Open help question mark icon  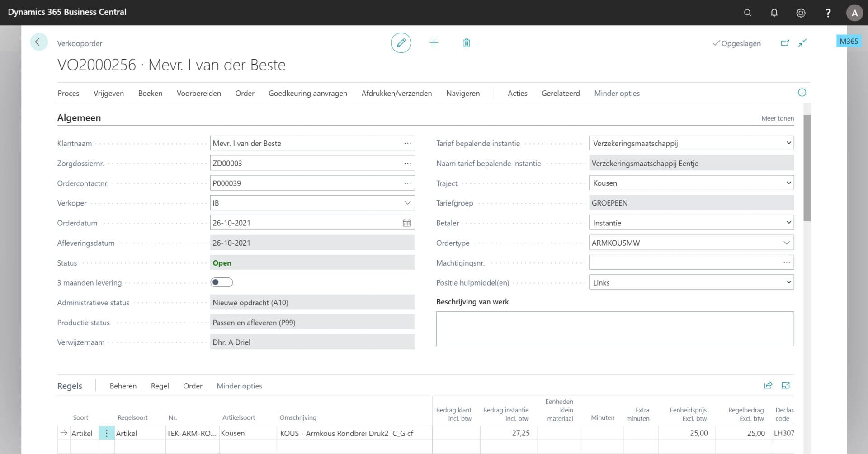click(828, 13)
